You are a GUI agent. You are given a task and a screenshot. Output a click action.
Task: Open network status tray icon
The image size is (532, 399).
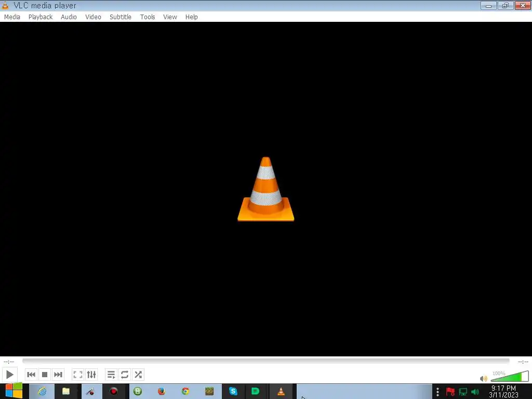click(463, 392)
